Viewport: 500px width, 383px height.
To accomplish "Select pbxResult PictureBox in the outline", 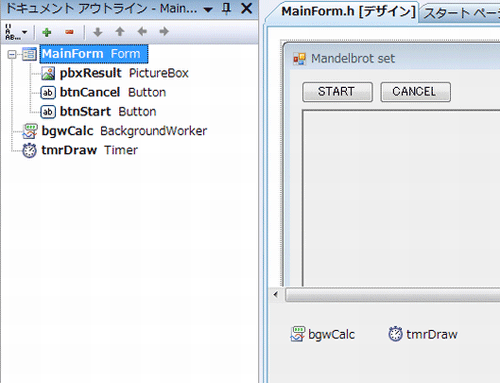I will pyautogui.click(x=115, y=73).
